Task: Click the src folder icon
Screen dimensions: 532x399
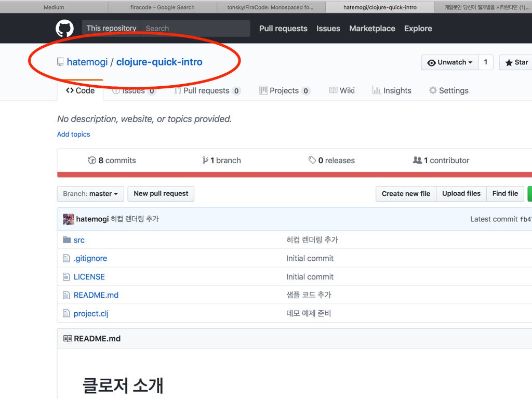Action: (67, 240)
